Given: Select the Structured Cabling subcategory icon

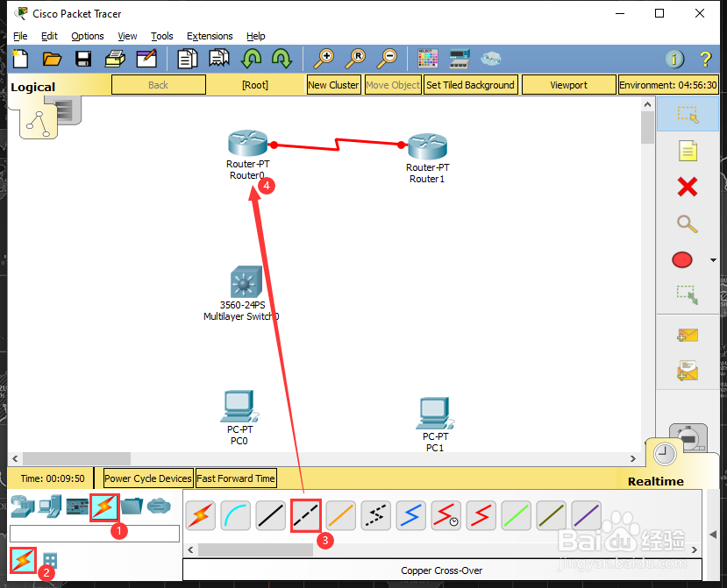Looking at the screenshot, I should pyautogui.click(x=50, y=561).
